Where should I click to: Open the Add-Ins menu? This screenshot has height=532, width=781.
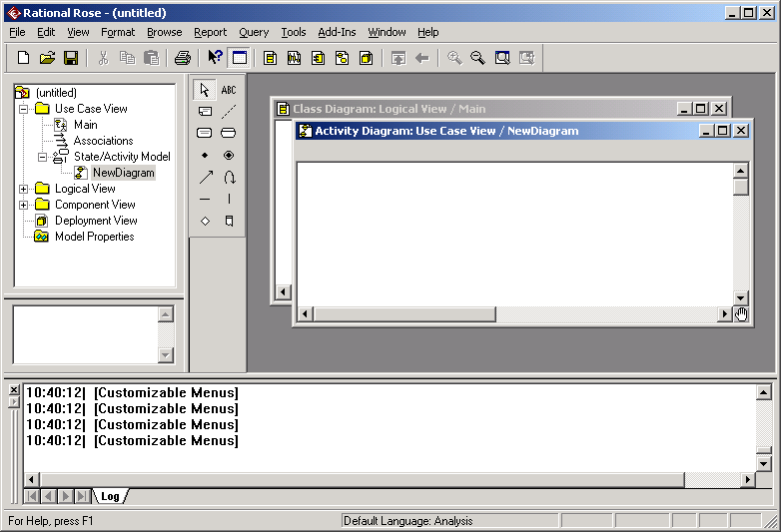pyautogui.click(x=337, y=32)
